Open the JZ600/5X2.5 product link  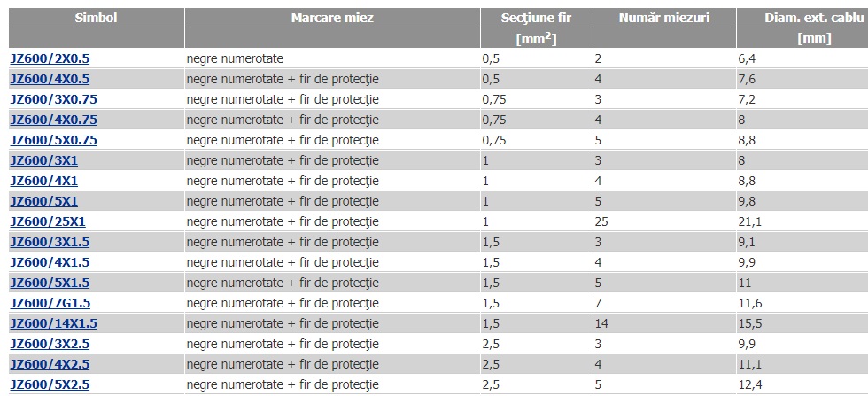[x=50, y=384]
